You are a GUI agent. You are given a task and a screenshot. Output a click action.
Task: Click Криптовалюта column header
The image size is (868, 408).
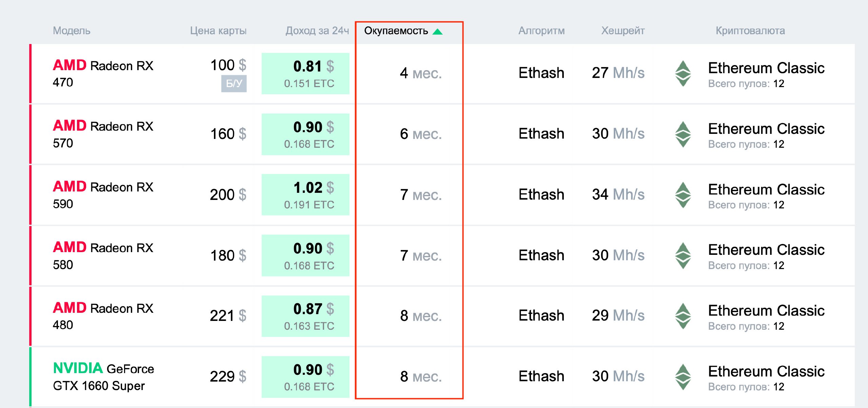750,31
